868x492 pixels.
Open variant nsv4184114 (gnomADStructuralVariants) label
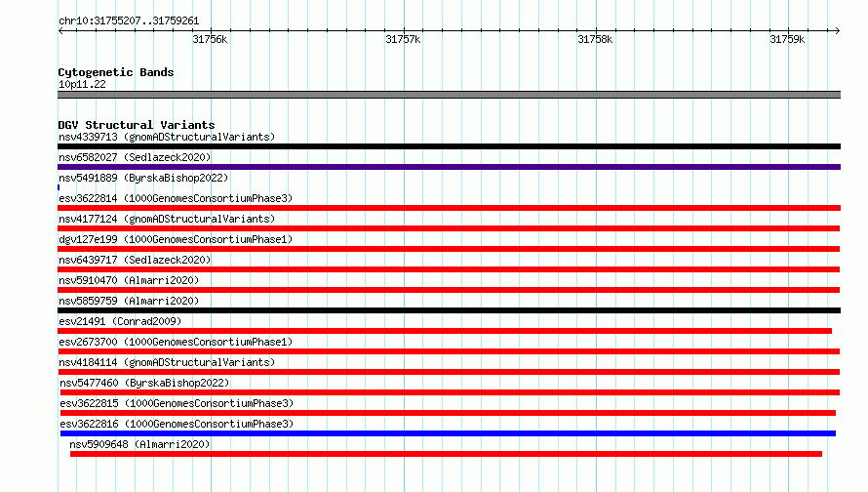[x=167, y=362]
